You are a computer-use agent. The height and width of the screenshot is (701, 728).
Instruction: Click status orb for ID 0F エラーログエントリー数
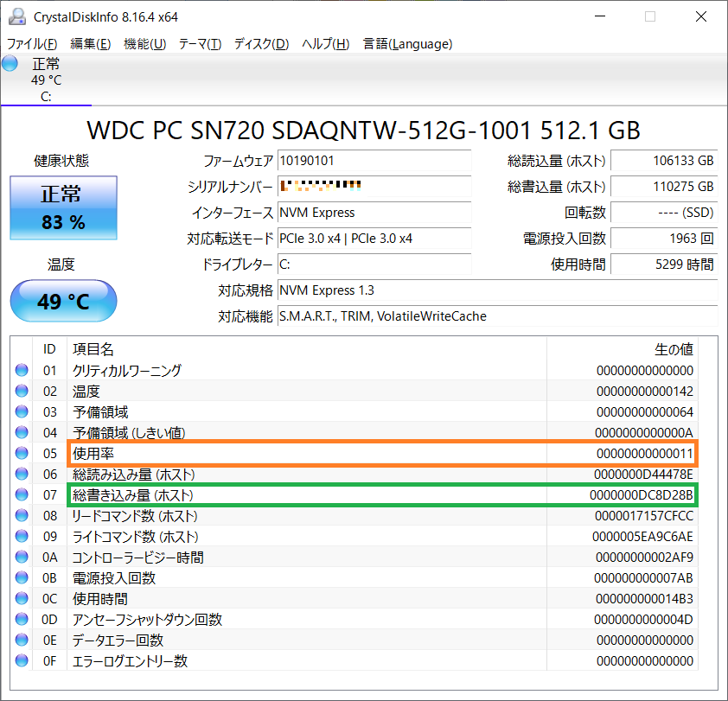tap(22, 660)
